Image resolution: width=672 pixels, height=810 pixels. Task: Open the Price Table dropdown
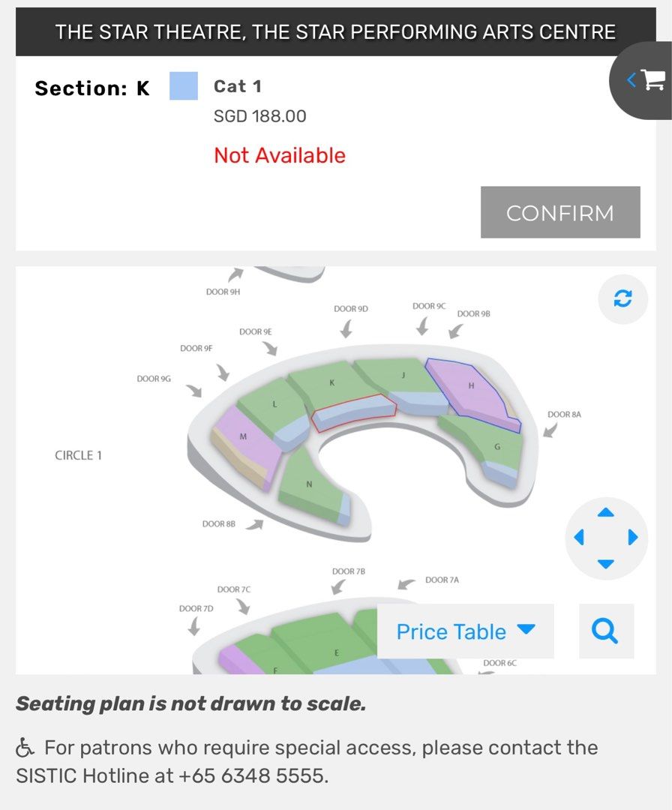point(465,631)
